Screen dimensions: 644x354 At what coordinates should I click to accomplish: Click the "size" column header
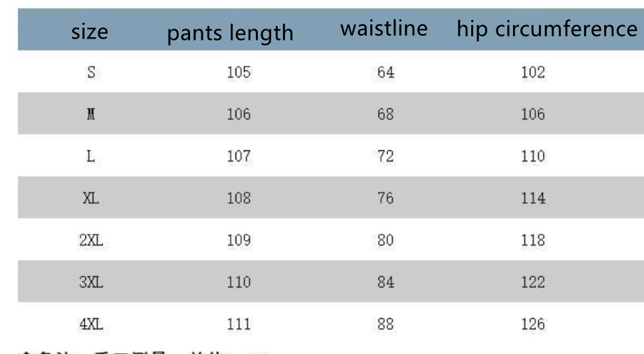90,31
